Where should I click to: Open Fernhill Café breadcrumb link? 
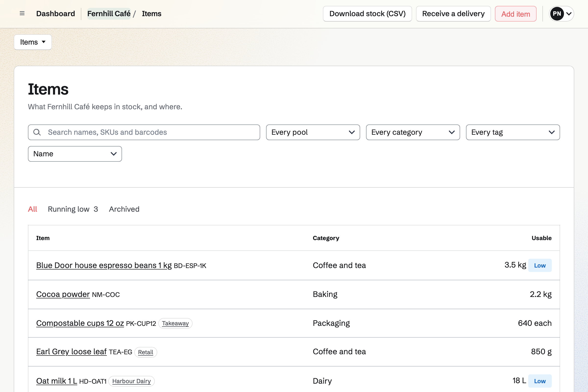point(109,13)
